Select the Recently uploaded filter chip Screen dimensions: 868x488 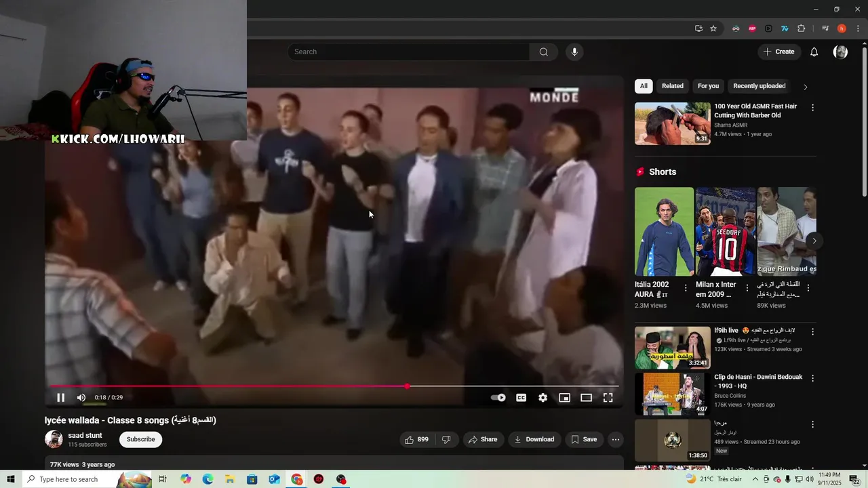click(x=759, y=86)
